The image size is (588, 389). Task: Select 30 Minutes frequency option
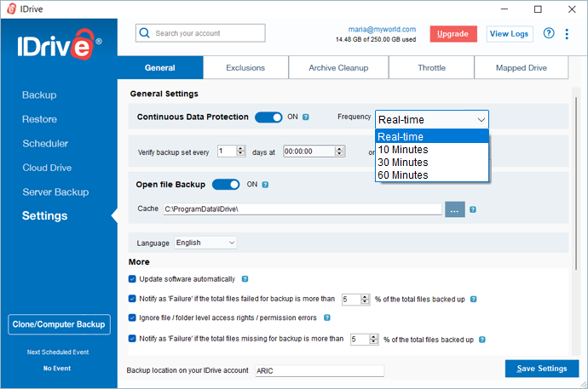coord(431,162)
